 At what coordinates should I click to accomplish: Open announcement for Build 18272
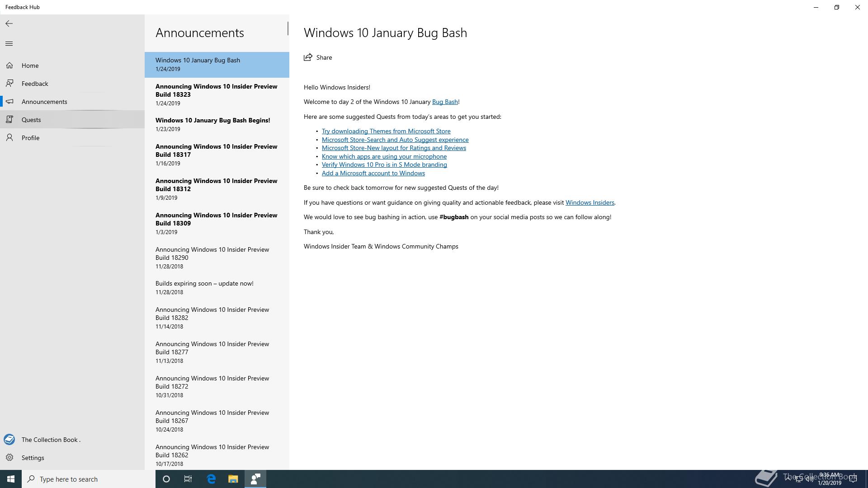[x=217, y=387]
